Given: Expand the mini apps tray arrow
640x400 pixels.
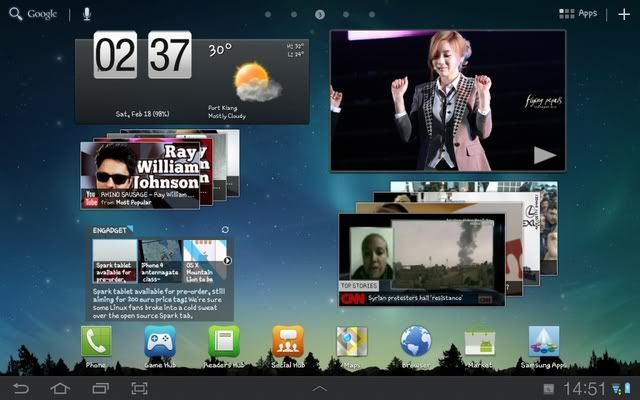Looking at the screenshot, I should click(x=320, y=387).
